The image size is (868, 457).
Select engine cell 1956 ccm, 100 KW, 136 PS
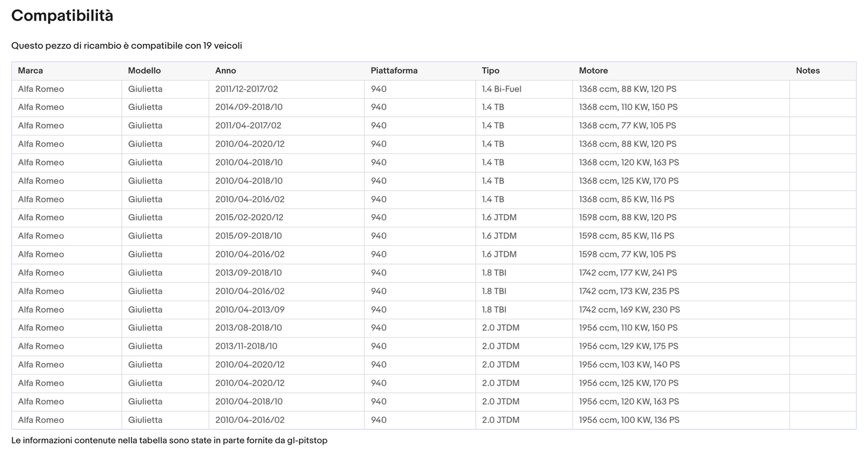[629, 420]
